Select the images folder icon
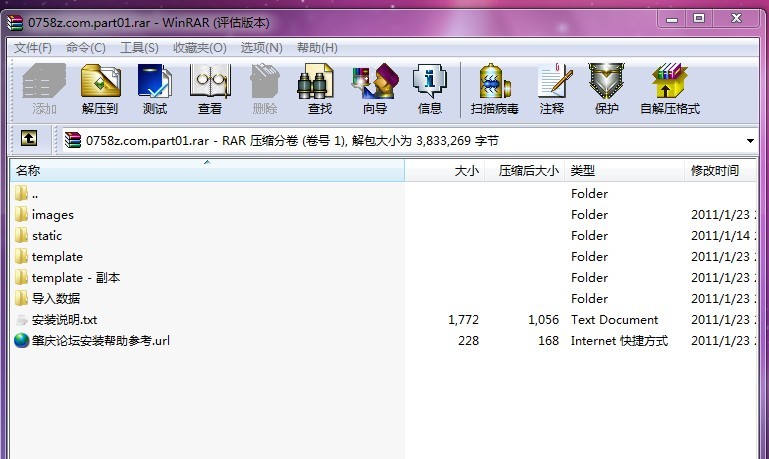This screenshot has width=769, height=459. coord(21,214)
